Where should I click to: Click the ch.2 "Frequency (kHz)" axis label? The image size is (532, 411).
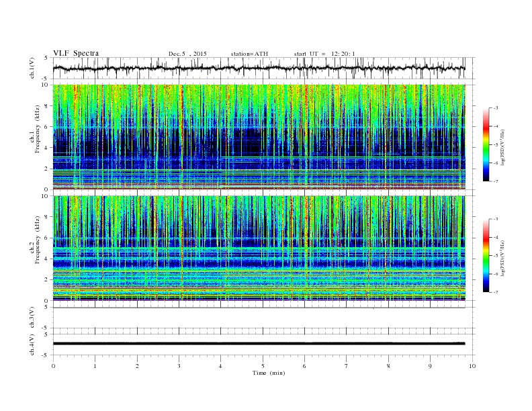(x=37, y=240)
